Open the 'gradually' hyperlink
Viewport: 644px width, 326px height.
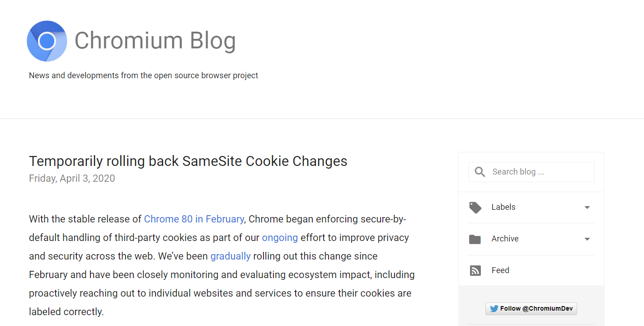230,256
